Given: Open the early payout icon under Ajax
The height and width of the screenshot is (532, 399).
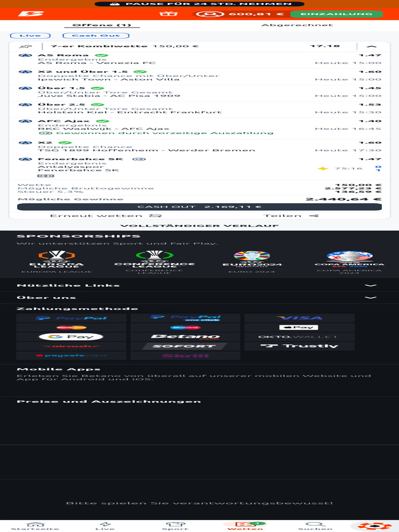Looking at the screenshot, I should tap(46, 133).
